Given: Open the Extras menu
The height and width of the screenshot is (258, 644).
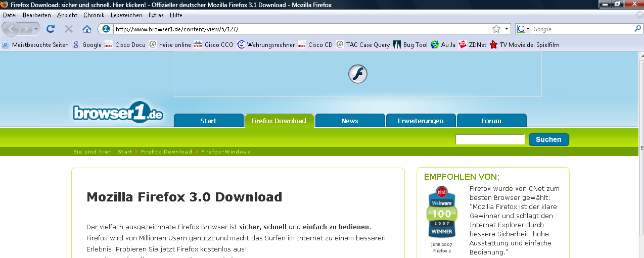Looking at the screenshot, I should coord(156,15).
